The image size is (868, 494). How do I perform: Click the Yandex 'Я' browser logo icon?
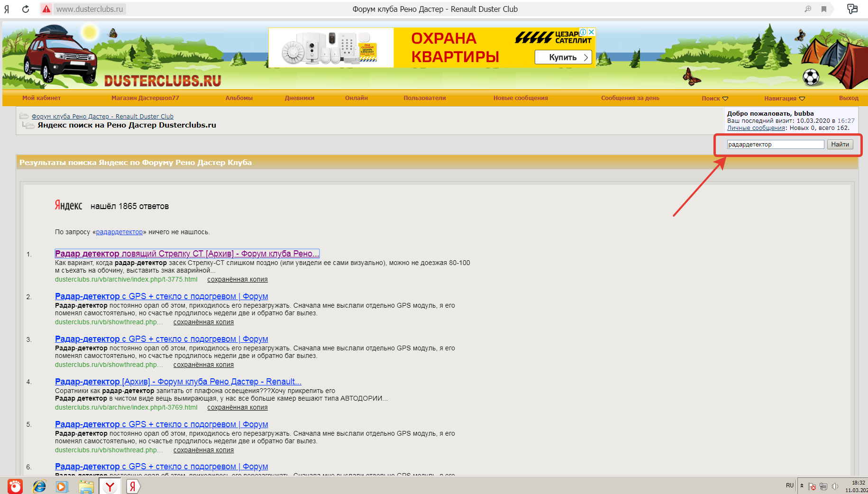[x=7, y=9]
